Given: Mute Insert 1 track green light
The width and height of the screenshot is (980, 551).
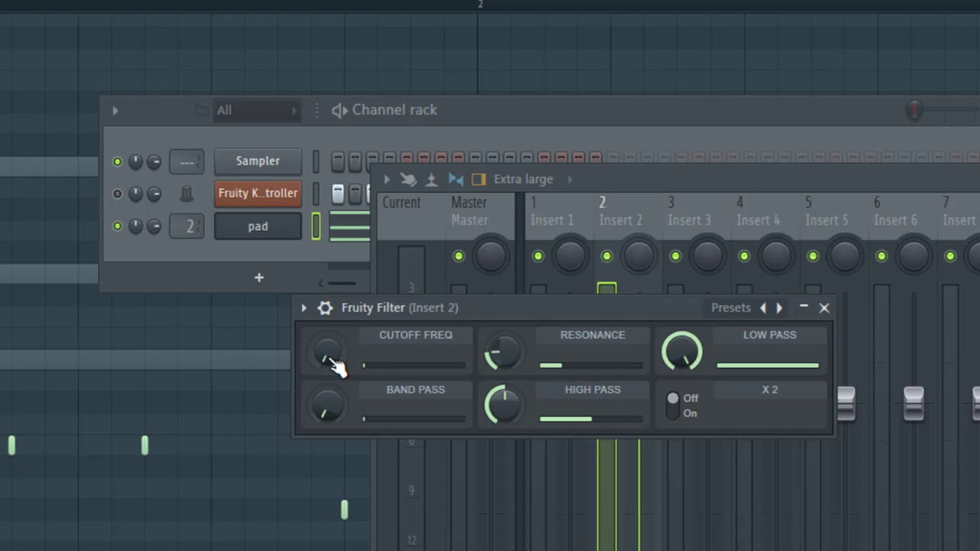Looking at the screenshot, I should pos(538,256).
